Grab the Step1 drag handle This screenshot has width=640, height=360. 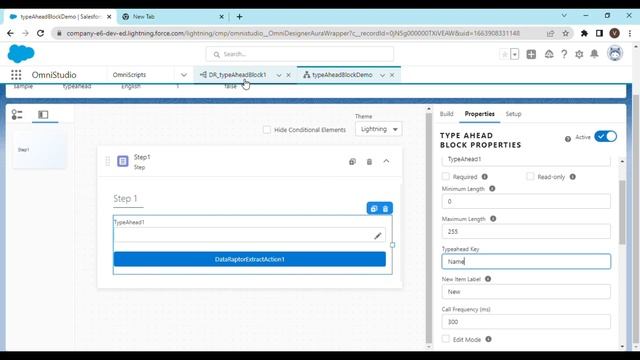(108, 161)
